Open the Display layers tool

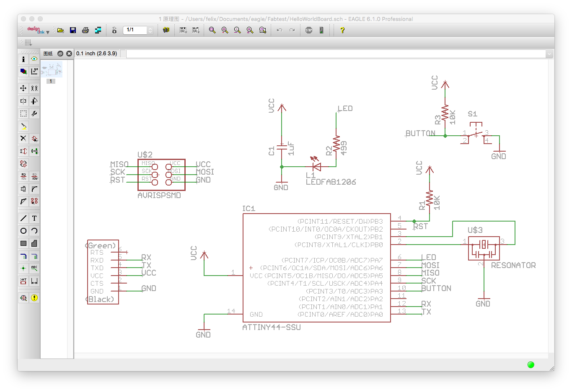pos(23,72)
